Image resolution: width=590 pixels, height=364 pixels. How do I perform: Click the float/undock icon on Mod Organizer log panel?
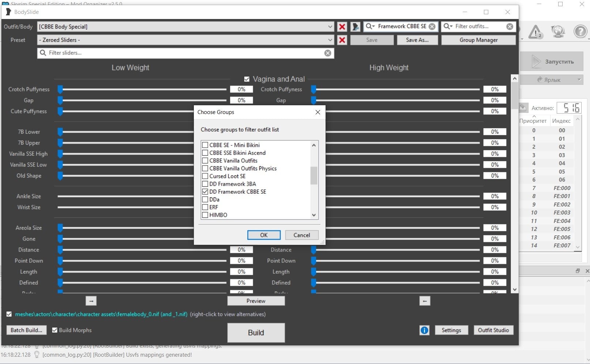pos(578,271)
